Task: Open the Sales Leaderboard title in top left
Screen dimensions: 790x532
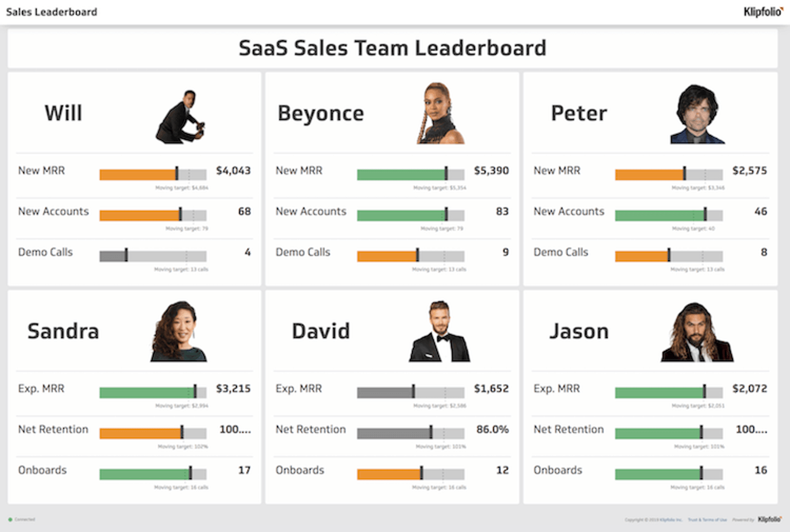Action: (x=51, y=11)
